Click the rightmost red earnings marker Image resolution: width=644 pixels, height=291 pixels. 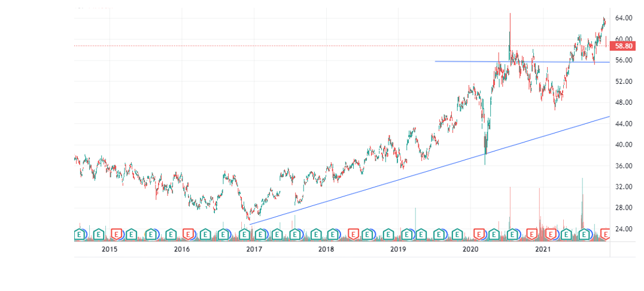pos(605,234)
